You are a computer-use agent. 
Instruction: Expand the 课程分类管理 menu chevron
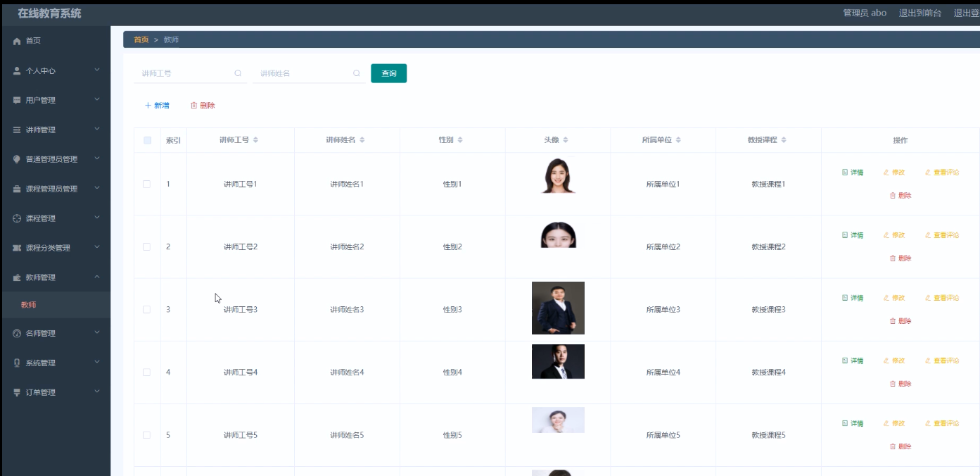point(97,248)
